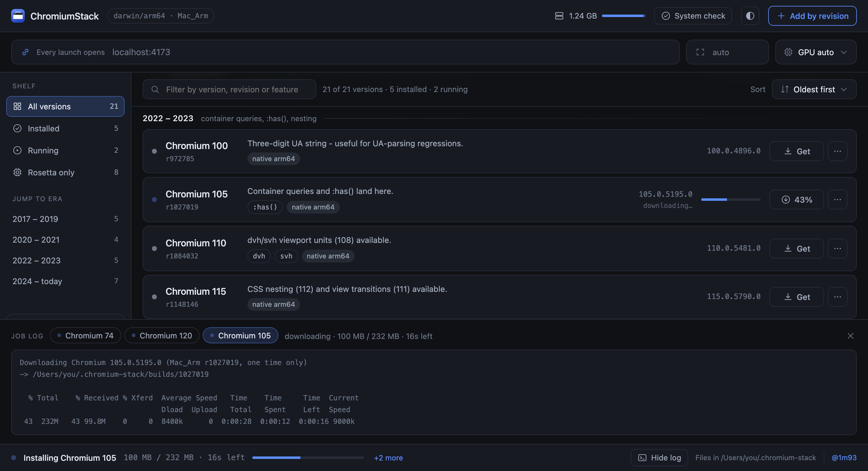This screenshot has height=471, width=868.
Task: Jump to the 2024 – today era
Action: (65, 281)
